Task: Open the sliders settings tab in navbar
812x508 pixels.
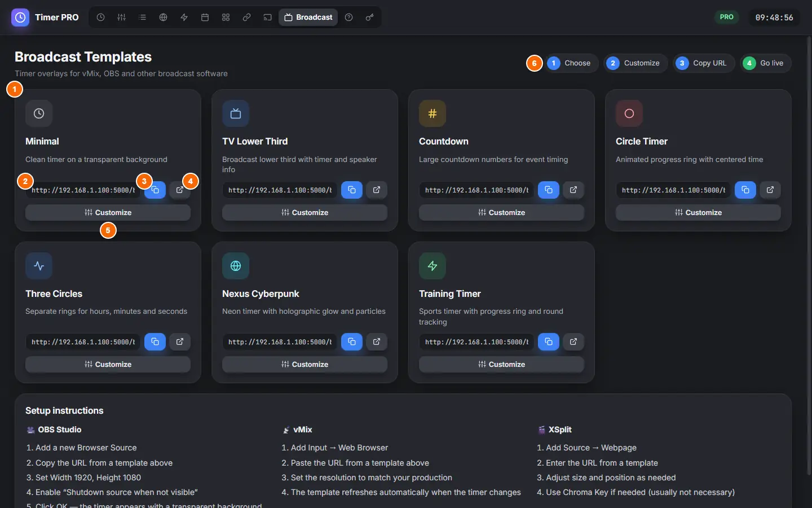Action: (121, 17)
